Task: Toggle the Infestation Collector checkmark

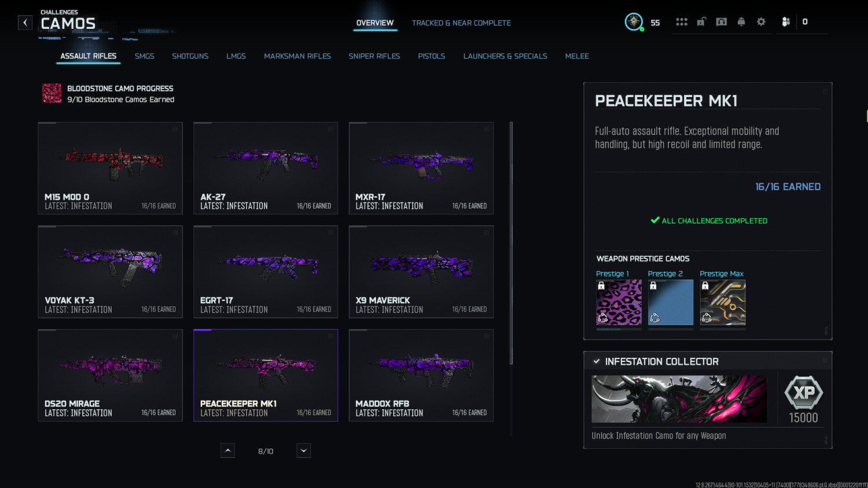Action: [597, 361]
